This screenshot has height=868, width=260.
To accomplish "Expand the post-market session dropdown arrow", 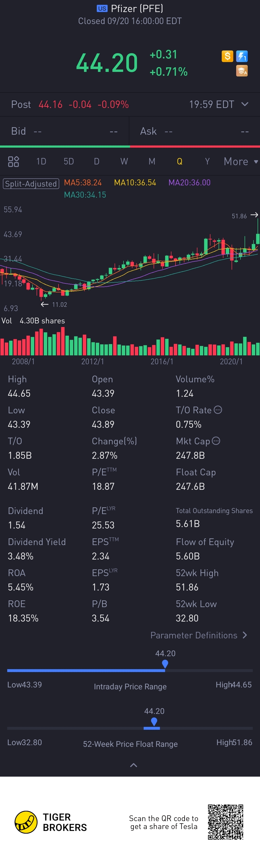I will click(245, 104).
